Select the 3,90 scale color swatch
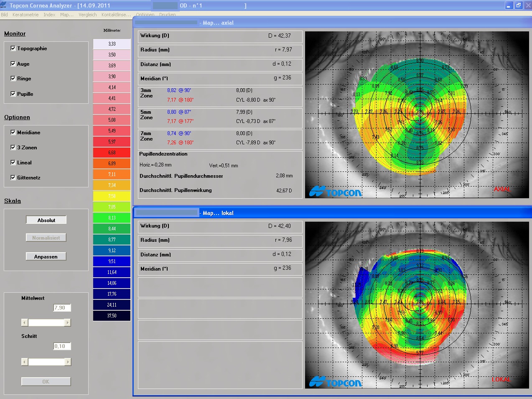The image size is (532, 399). pyautogui.click(x=112, y=77)
